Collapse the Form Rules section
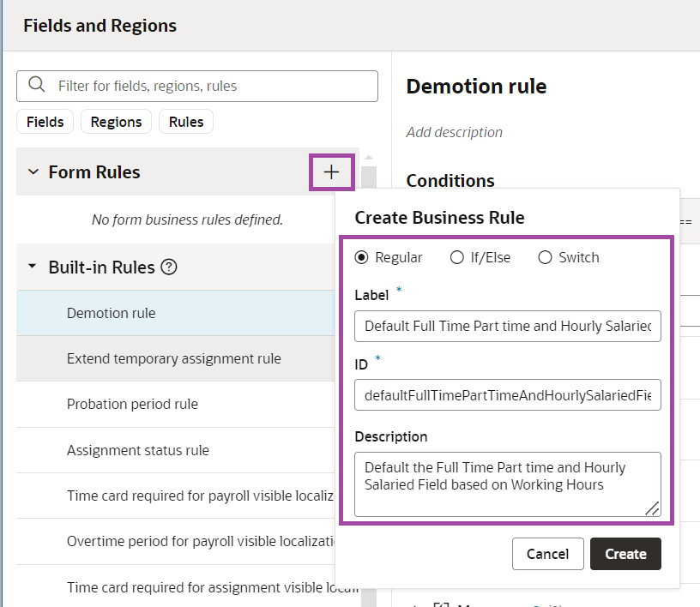 click(x=33, y=172)
